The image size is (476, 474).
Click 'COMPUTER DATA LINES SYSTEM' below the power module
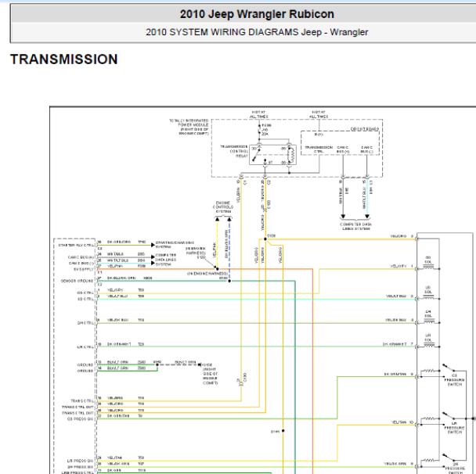click(355, 226)
